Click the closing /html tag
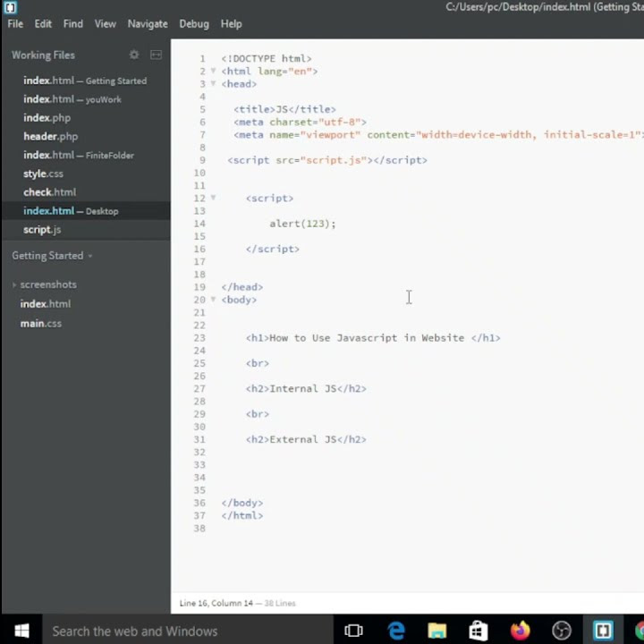This screenshot has height=644, width=644. point(242,515)
